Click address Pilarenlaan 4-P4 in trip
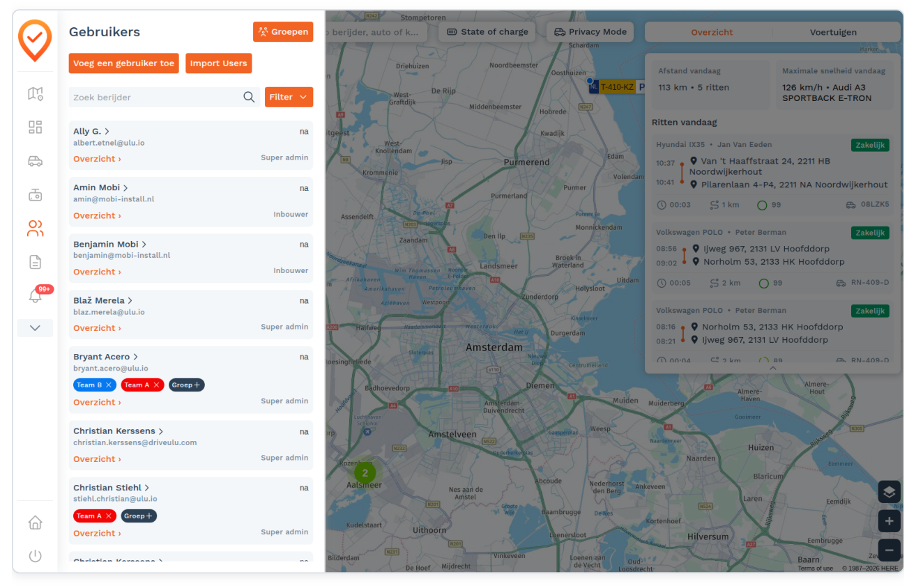Image resolution: width=916 pixels, height=588 pixels. pyautogui.click(x=795, y=185)
